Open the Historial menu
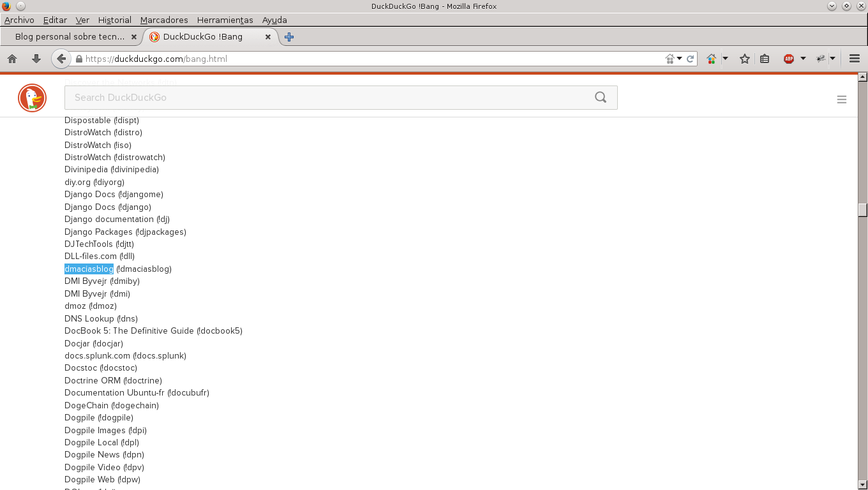 point(115,20)
